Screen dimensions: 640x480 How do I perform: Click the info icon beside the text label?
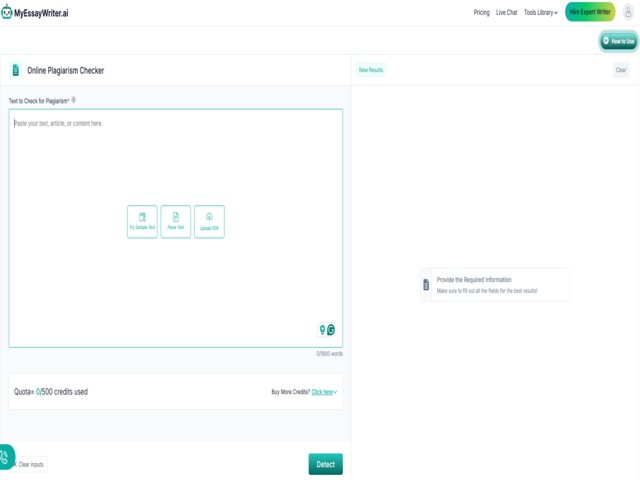click(73, 100)
